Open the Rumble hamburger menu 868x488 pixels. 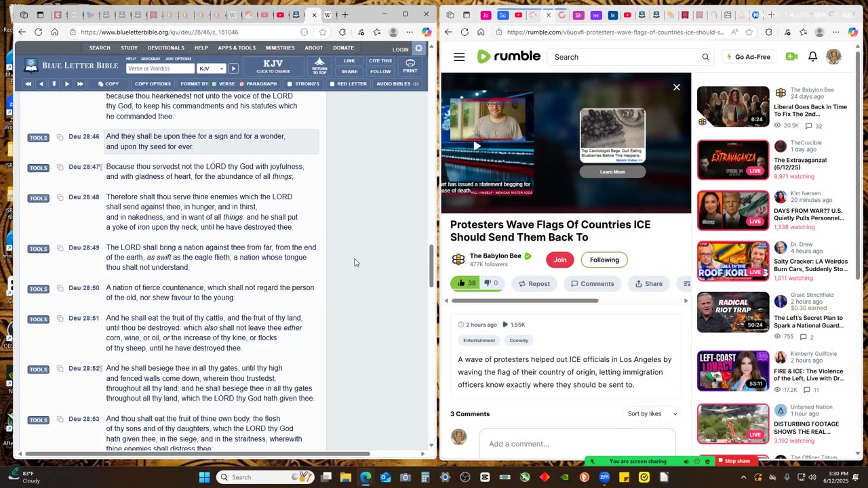click(459, 57)
